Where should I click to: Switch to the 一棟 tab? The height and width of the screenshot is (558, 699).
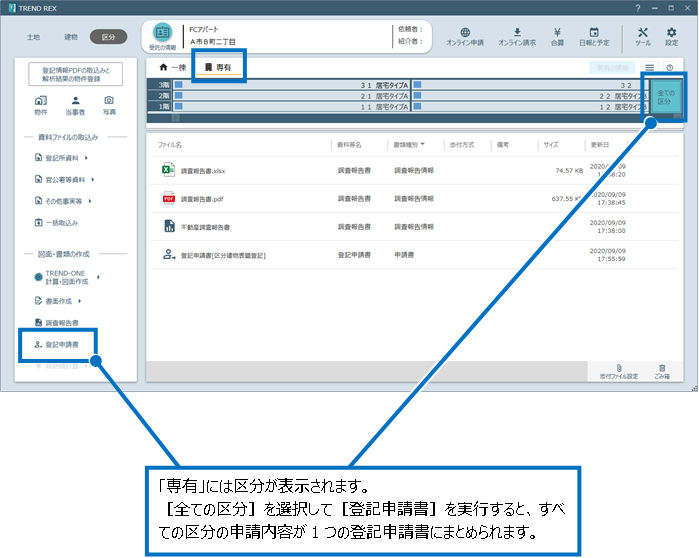tap(173, 67)
